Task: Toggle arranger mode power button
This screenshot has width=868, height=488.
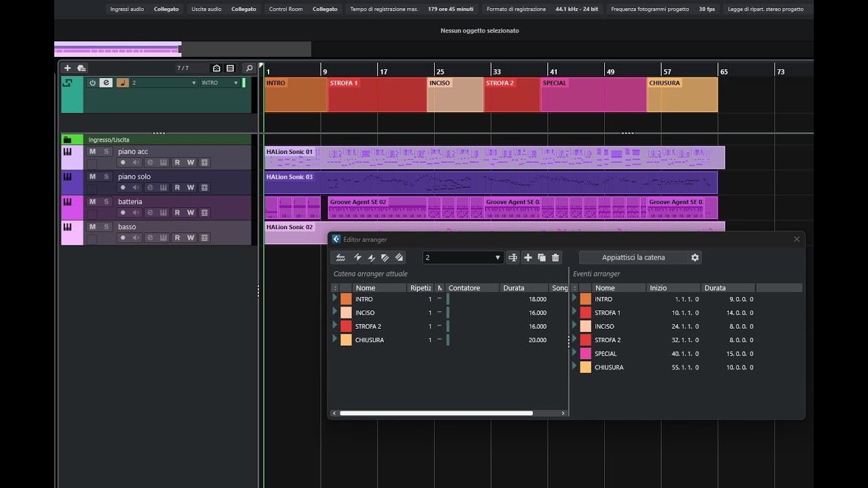Action: coord(92,83)
